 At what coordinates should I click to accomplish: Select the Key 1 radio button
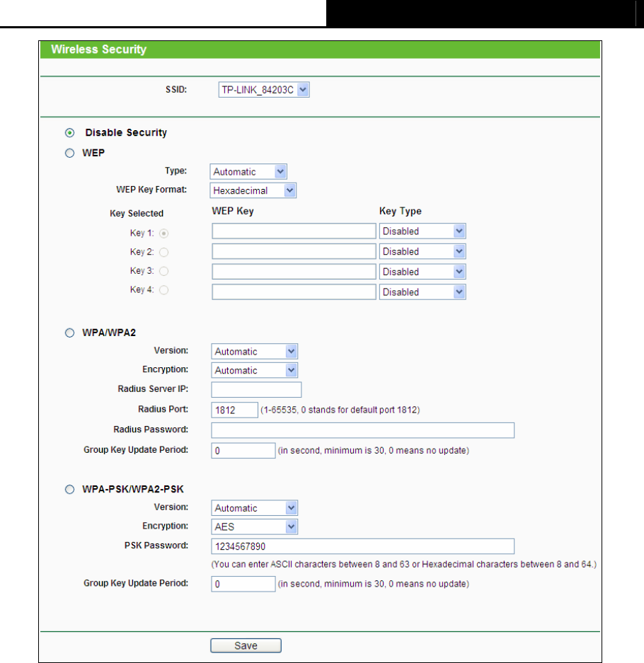pyautogui.click(x=163, y=234)
